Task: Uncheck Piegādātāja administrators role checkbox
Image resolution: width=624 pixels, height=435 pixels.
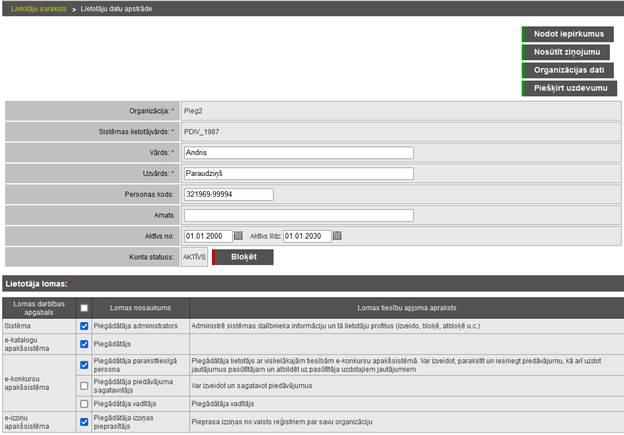Action: (x=84, y=326)
